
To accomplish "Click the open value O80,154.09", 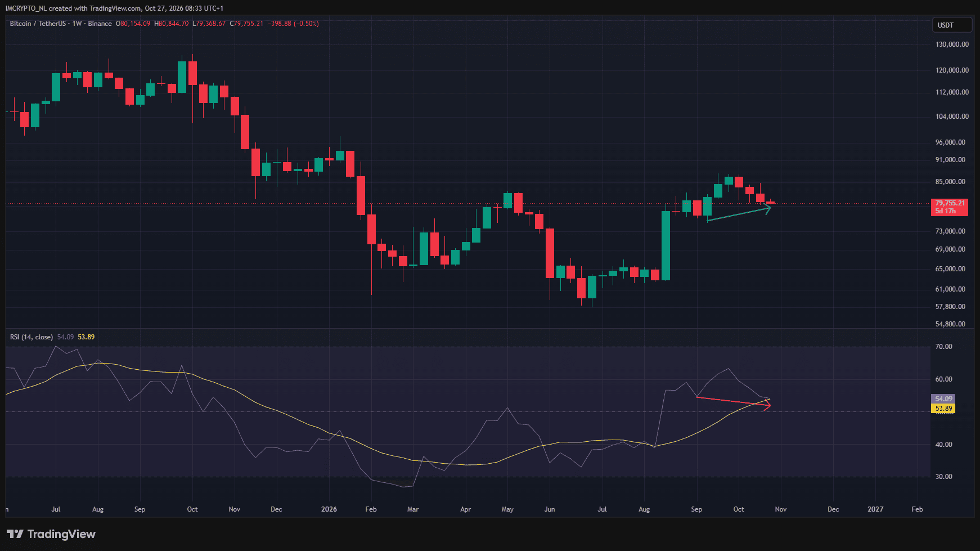I will tap(133, 24).
